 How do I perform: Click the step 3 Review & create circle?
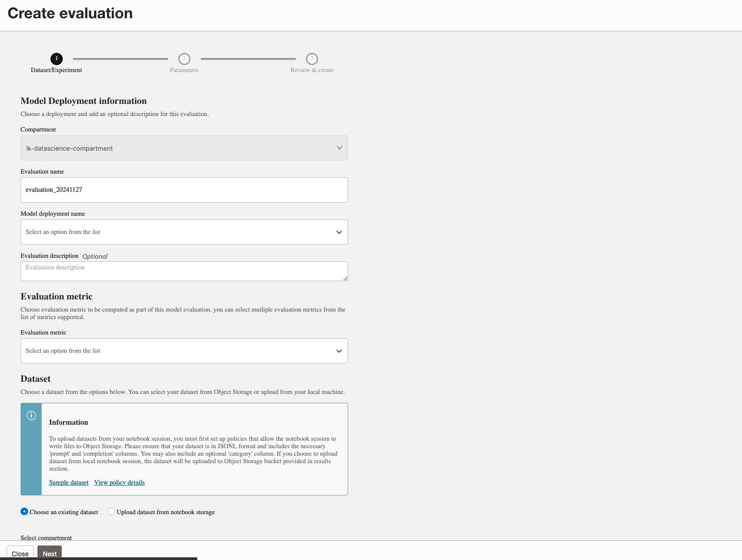point(312,59)
